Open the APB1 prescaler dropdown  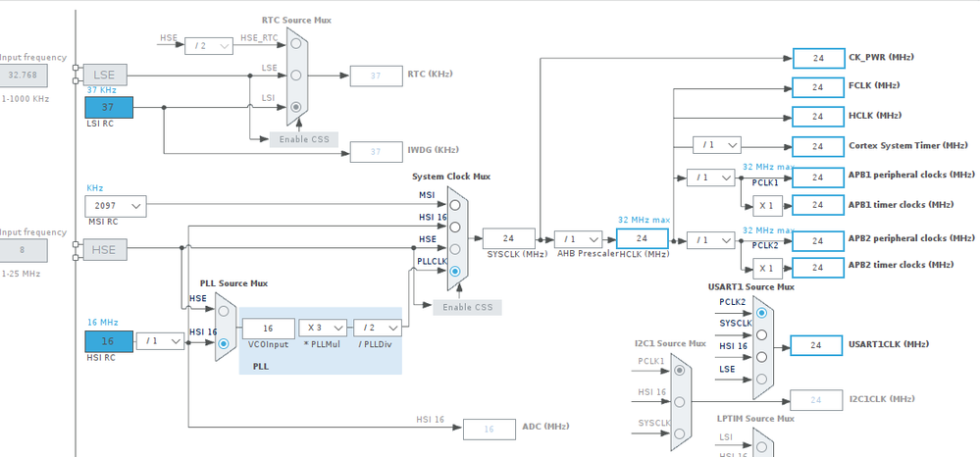(x=710, y=178)
